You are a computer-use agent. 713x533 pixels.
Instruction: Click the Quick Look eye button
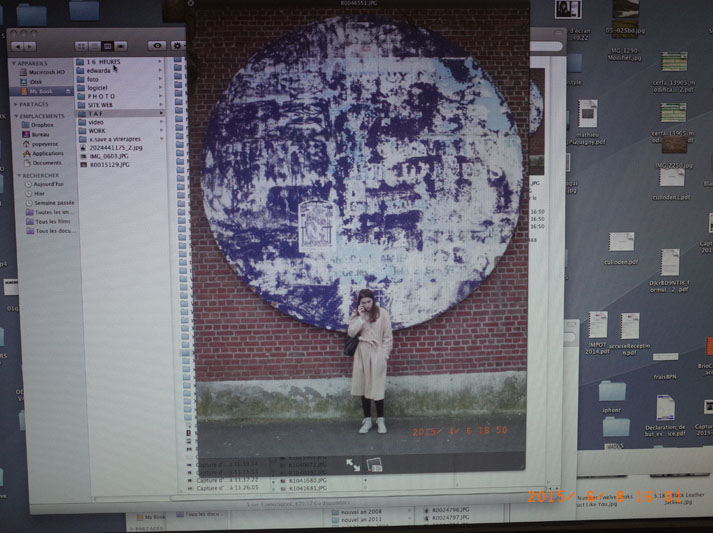157,45
